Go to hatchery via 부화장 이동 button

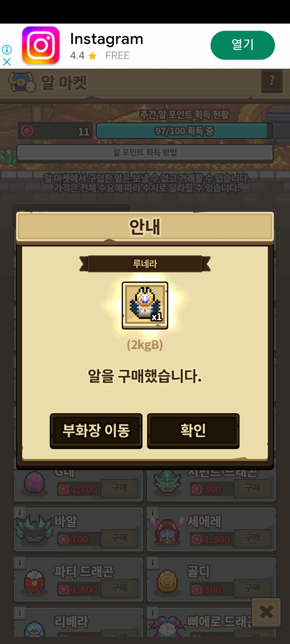pyautogui.click(x=96, y=431)
